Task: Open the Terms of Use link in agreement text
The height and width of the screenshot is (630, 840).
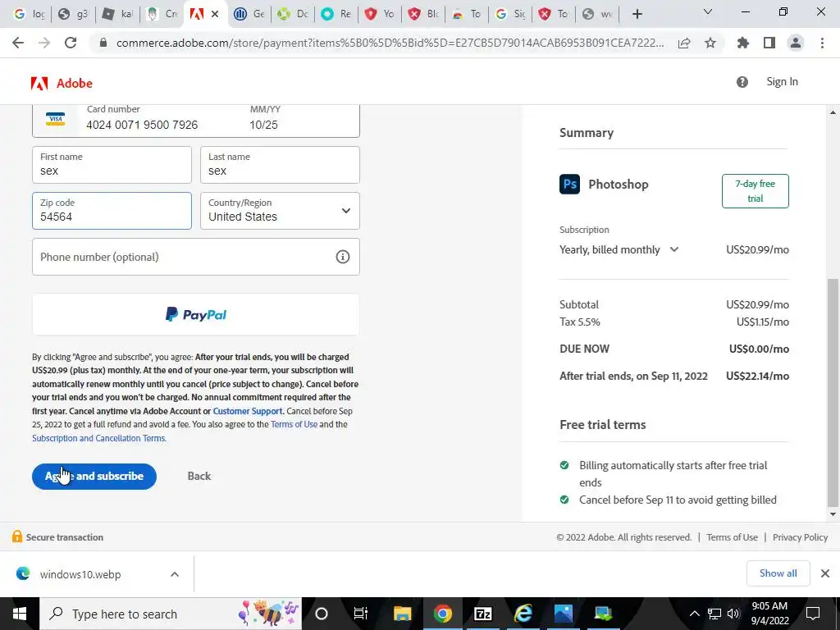Action: (x=294, y=424)
